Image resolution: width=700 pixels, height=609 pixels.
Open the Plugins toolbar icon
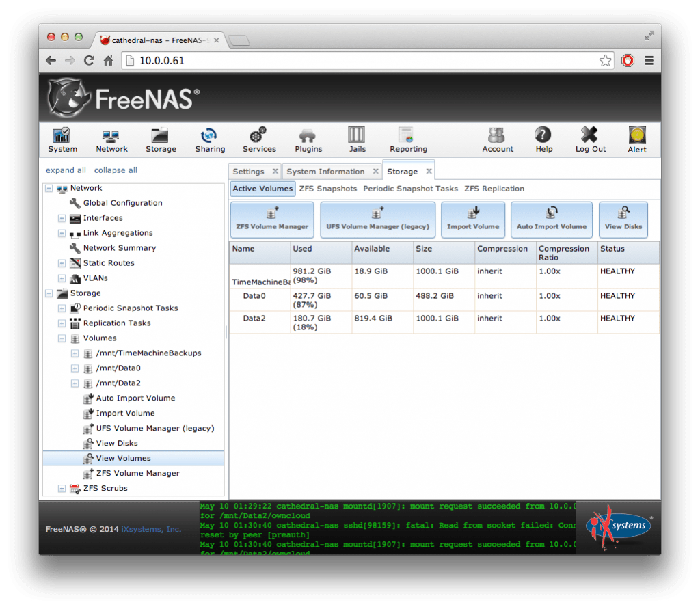308,139
